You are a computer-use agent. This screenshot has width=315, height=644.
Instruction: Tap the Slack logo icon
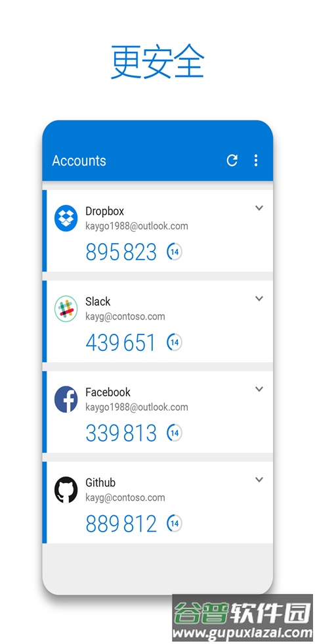66,308
